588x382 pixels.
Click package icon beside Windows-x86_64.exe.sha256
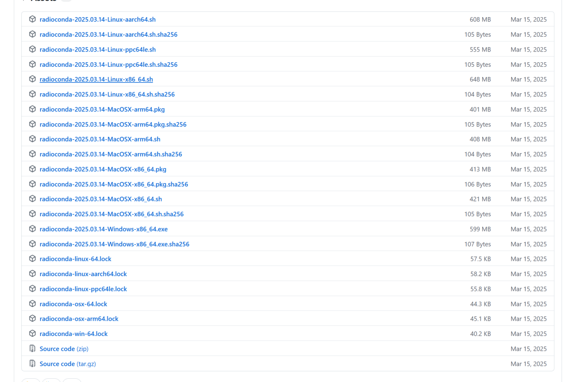32,244
